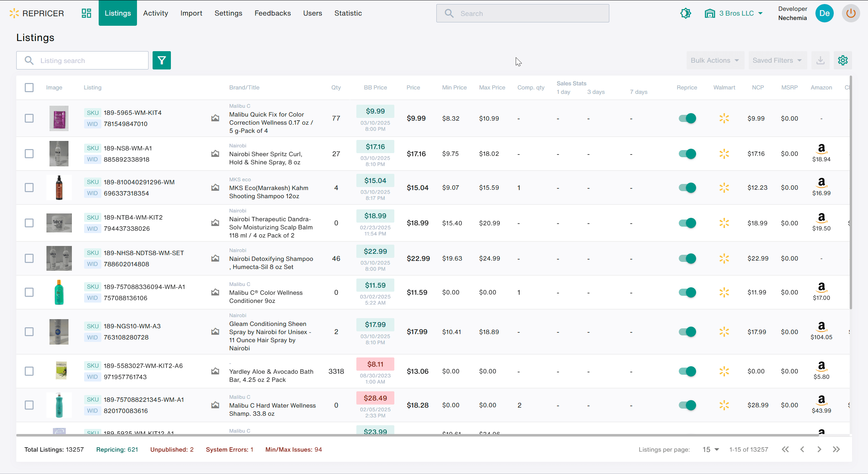Select checkbox for 189-NGS10-WM-A3 row

point(29,332)
